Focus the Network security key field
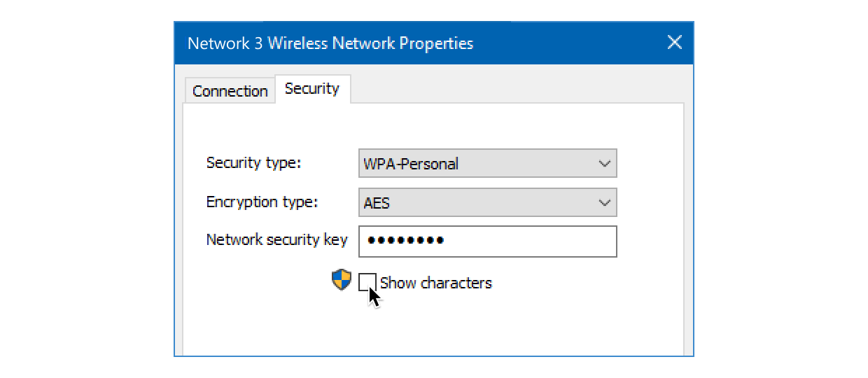Viewport: 868px width, 378px height. pyautogui.click(x=487, y=241)
